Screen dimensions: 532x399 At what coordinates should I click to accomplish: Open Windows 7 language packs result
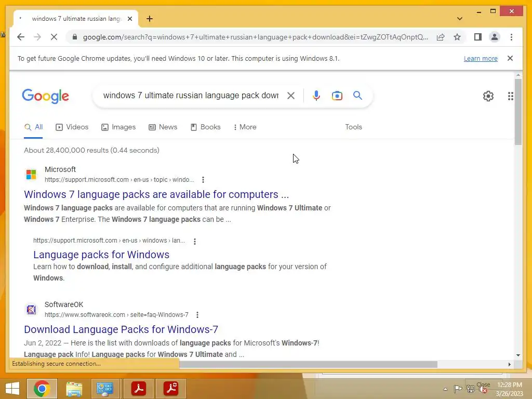[156, 194]
